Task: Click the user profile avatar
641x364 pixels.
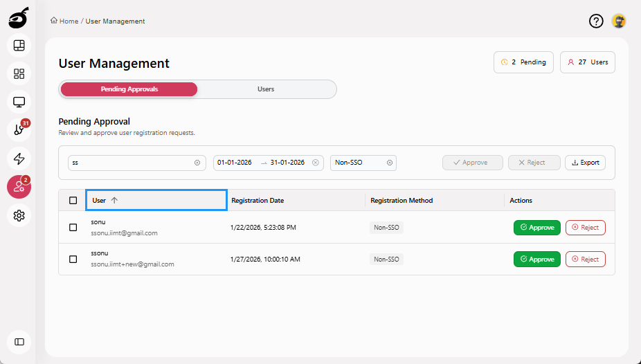Action: (619, 21)
